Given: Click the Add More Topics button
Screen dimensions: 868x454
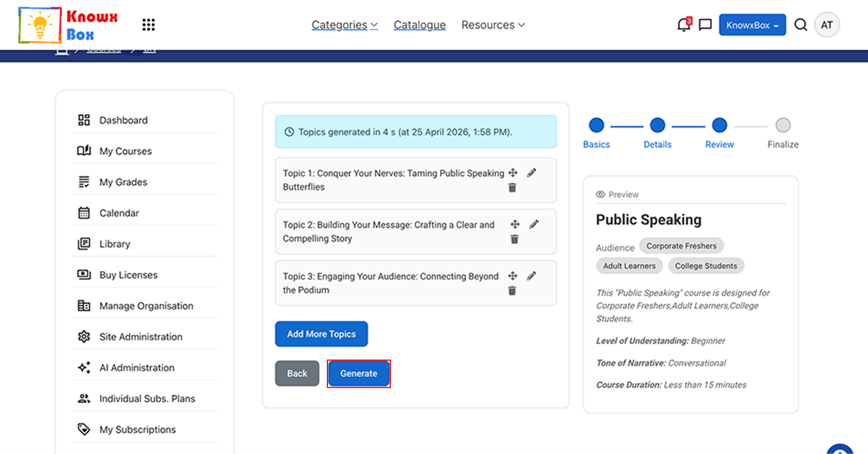Looking at the screenshot, I should click(322, 334).
